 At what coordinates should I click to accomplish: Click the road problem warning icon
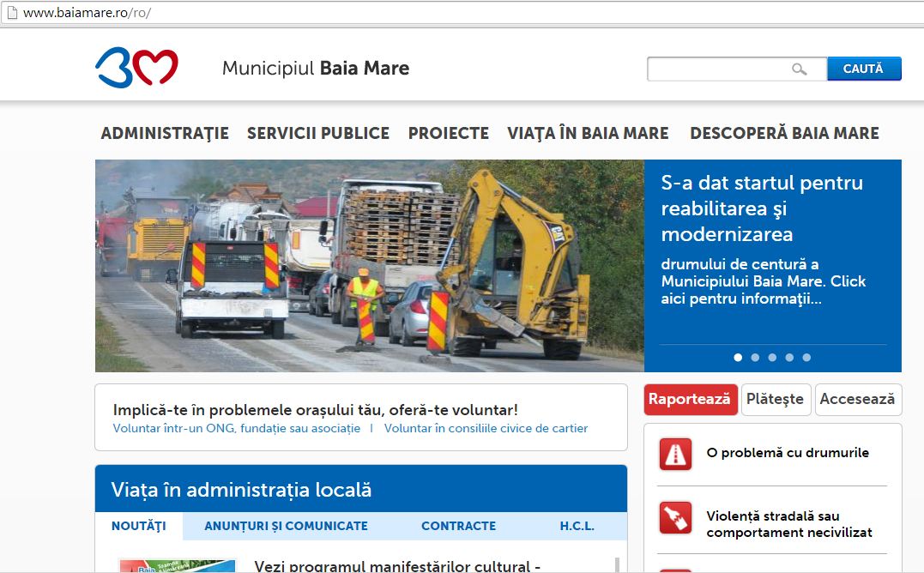(675, 454)
